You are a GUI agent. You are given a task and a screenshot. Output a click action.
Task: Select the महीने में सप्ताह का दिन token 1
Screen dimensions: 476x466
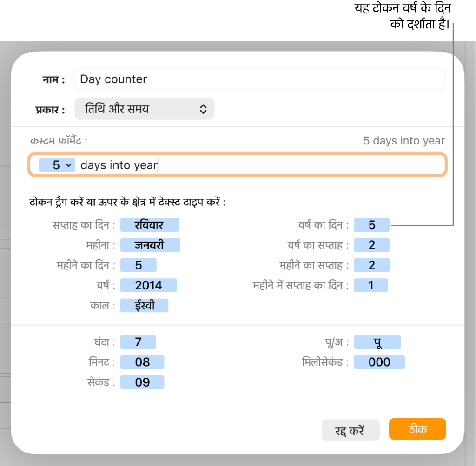(x=370, y=285)
